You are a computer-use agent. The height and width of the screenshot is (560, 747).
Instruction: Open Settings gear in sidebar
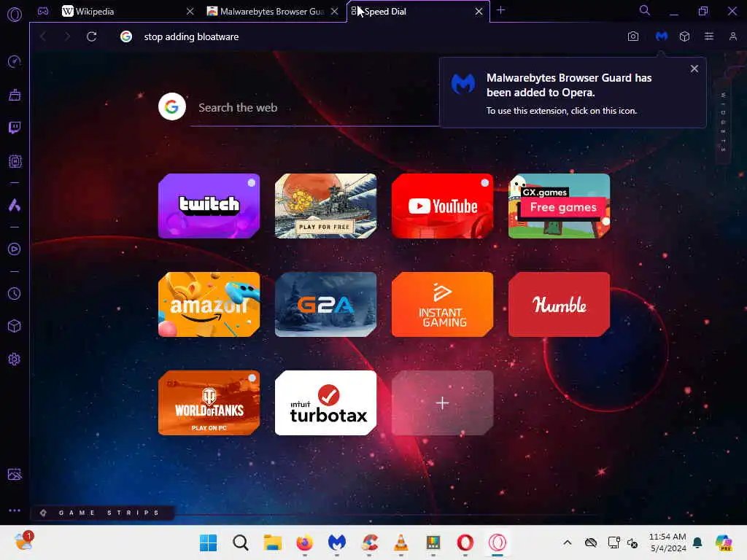click(x=15, y=359)
